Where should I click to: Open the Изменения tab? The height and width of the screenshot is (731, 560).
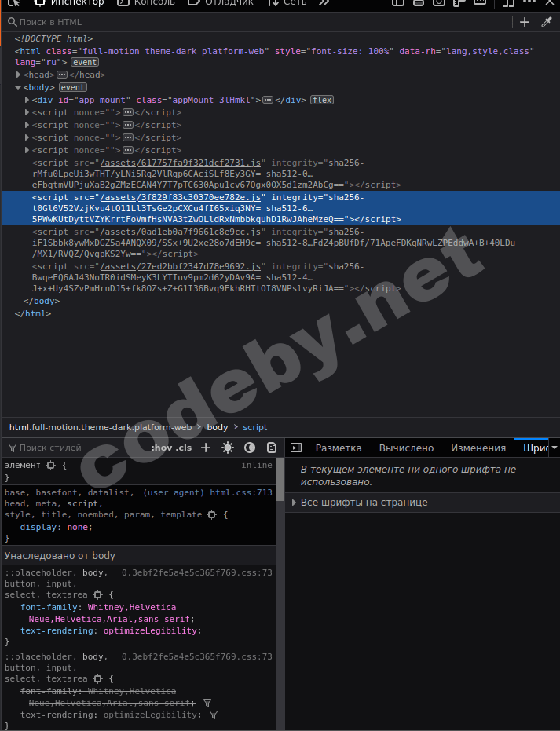pyautogui.click(x=478, y=448)
